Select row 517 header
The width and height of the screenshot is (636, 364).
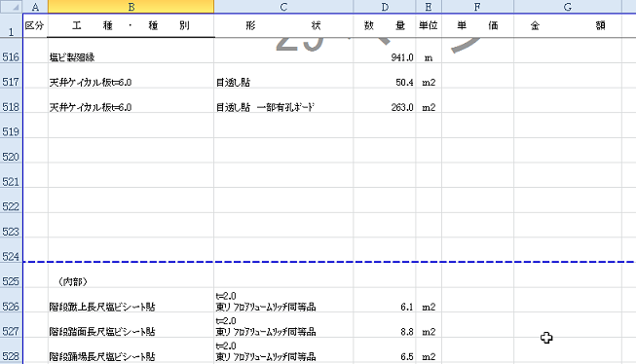click(x=11, y=76)
